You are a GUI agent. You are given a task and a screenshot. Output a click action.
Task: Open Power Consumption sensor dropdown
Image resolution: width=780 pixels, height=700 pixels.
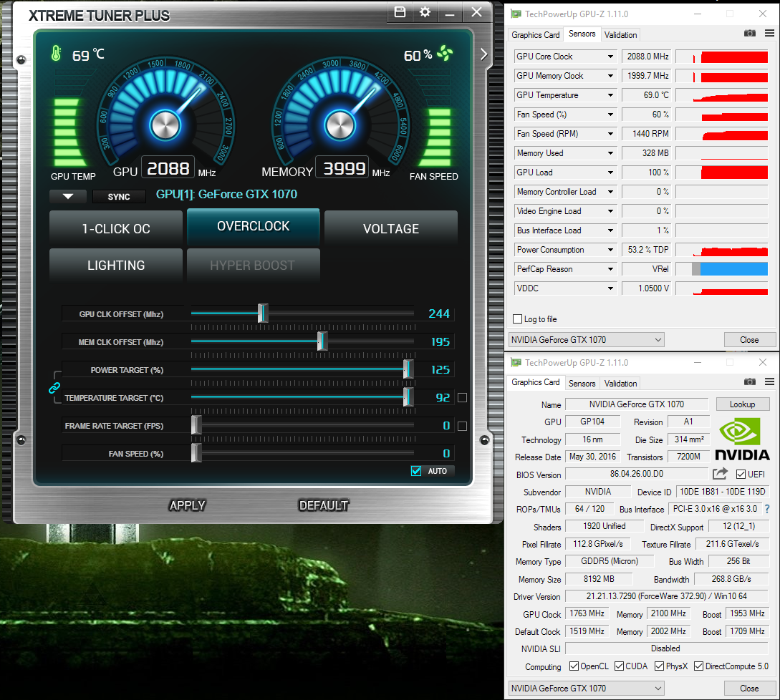pyautogui.click(x=610, y=250)
